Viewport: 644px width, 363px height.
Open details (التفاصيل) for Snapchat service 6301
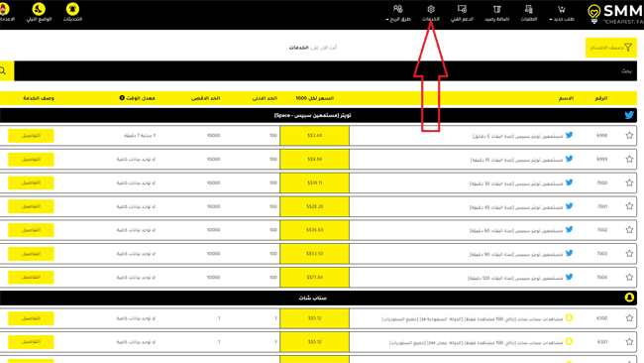[31, 342]
